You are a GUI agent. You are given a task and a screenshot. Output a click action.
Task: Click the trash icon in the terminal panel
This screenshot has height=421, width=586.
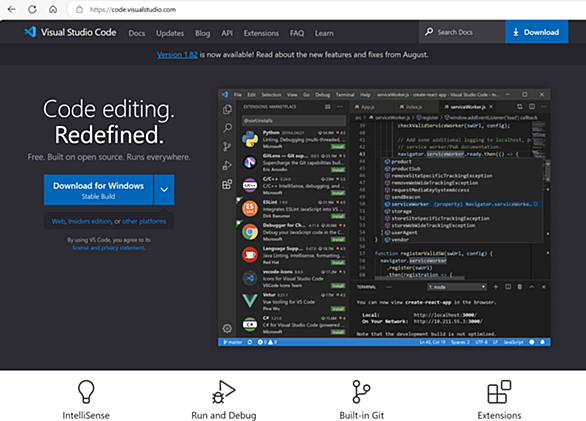(x=519, y=287)
